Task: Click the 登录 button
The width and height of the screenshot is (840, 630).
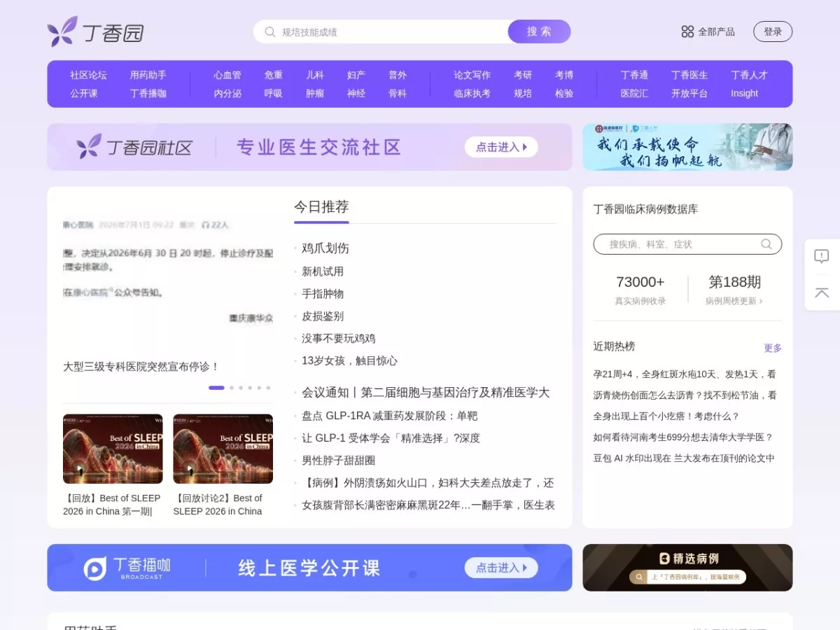Action: click(773, 31)
